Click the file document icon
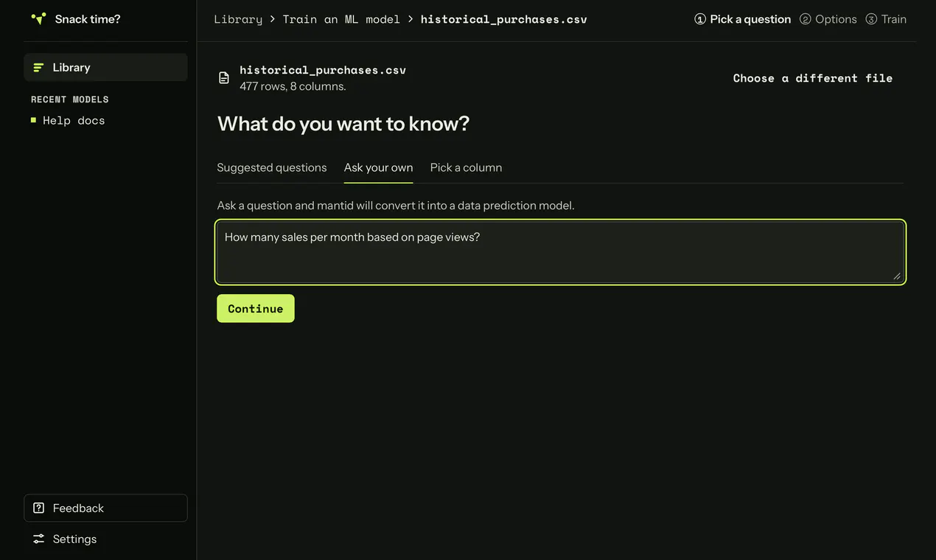Screen dimensions: 936x560 pyautogui.click(x=224, y=77)
